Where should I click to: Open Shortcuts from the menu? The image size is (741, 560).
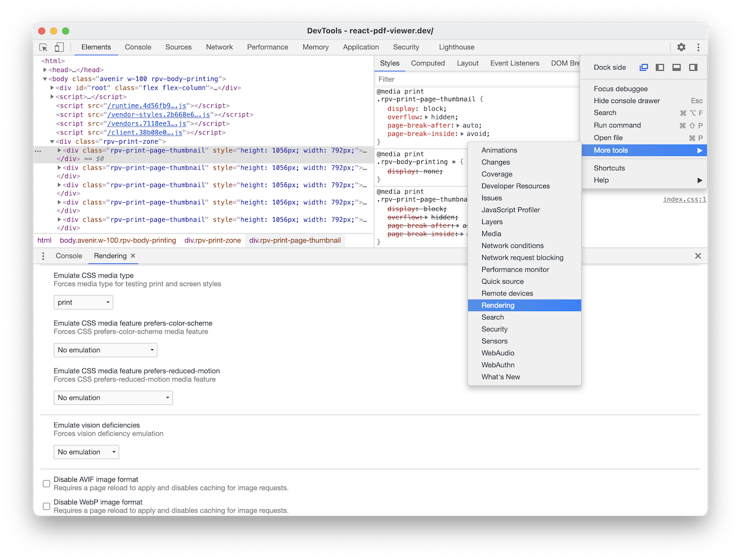coord(644,168)
